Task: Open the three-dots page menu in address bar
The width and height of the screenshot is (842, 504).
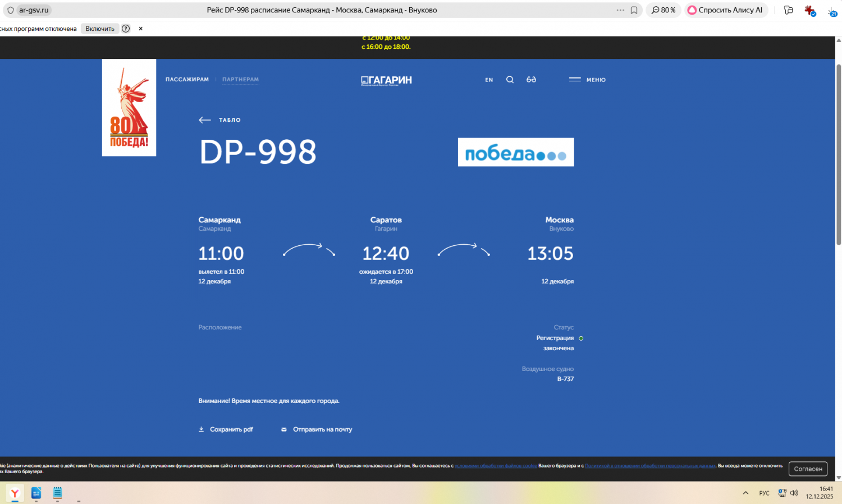Action: point(620,10)
